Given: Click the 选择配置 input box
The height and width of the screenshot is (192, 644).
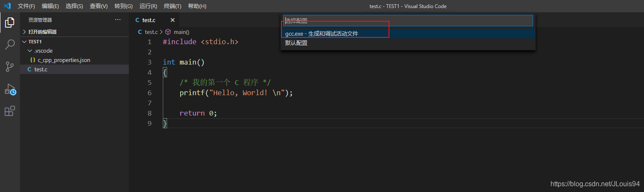Looking at the screenshot, I should (x=408, y=20).
